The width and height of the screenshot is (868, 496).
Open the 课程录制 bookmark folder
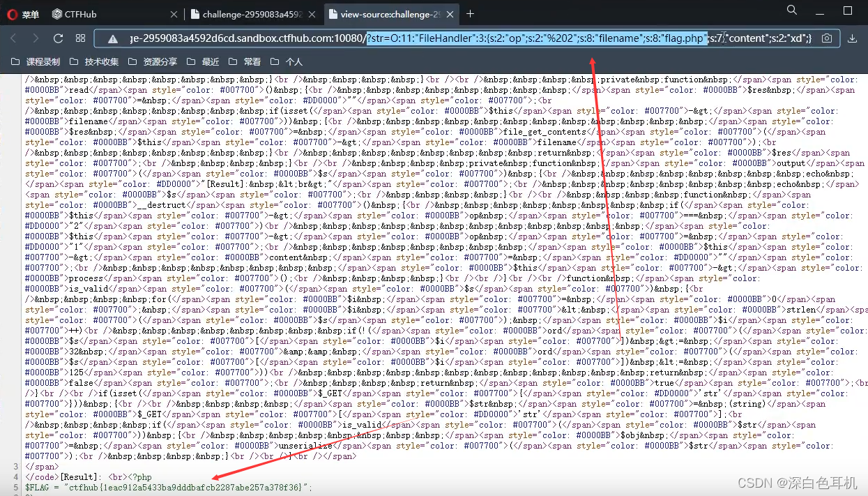click(36, 62)
